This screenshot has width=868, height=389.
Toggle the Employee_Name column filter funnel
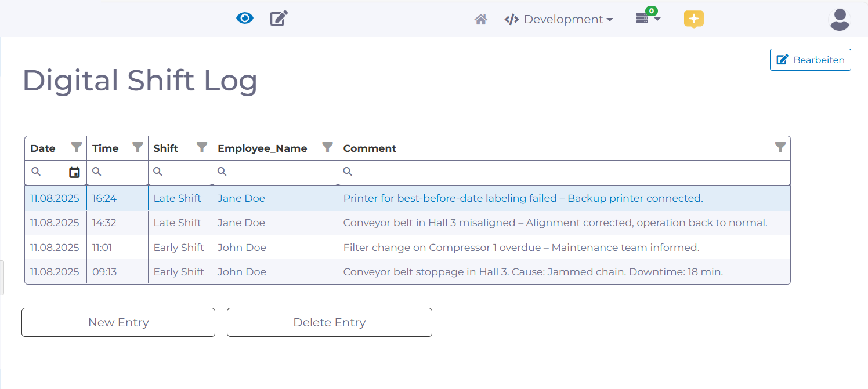(328, 147)
